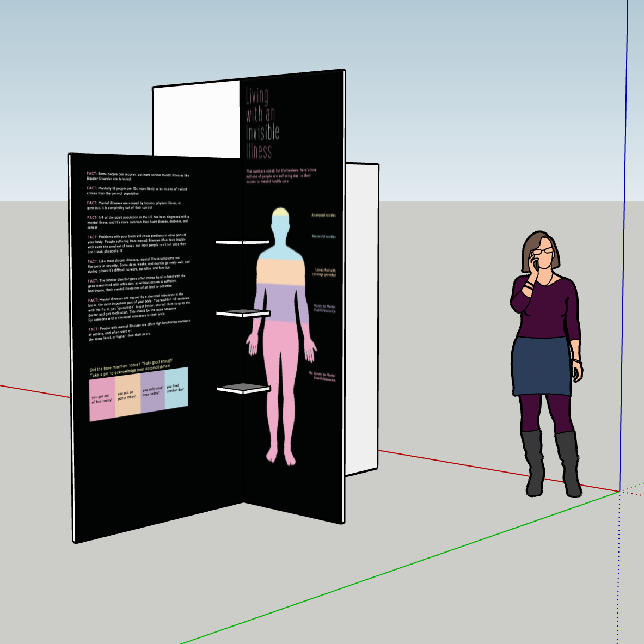644x644 pixels.
Task: Click the top shelf on the display
Action: coord(242,242)
